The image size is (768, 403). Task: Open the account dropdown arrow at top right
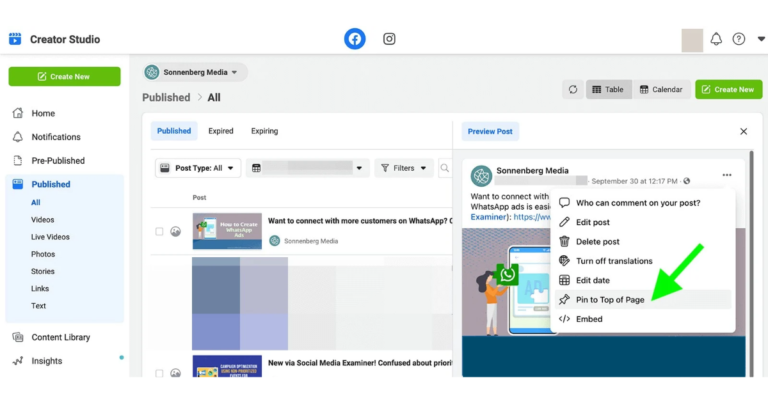[761, 39]
